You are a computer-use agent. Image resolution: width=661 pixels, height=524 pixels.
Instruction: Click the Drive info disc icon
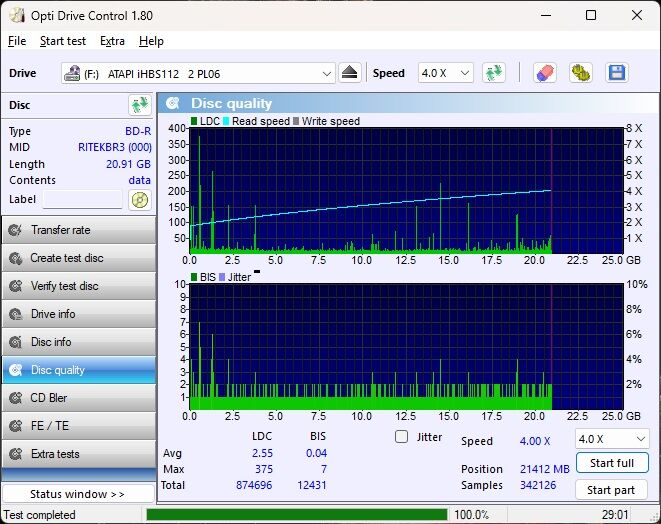pyautogui.click(x=16, y=314)
